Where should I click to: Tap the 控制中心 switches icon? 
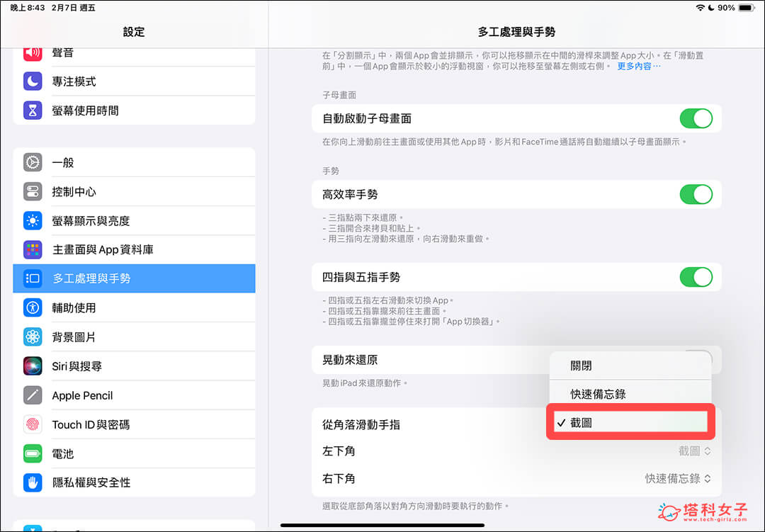[x=33, y=191]
